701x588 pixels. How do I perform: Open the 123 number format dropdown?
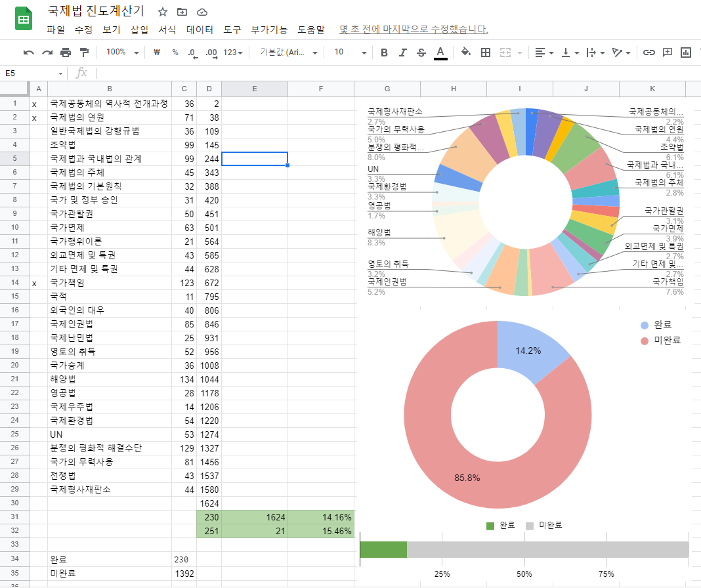tap(233, 52)
